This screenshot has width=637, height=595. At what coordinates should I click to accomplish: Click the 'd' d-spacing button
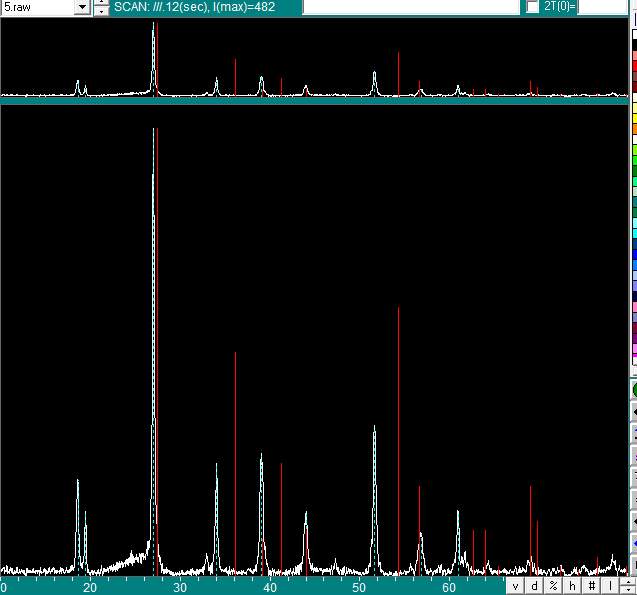(534, 586)
